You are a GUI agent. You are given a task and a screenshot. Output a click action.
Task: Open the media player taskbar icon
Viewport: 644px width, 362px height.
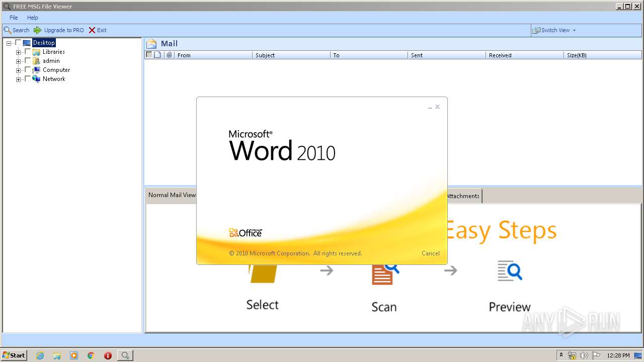click(74, 355)
